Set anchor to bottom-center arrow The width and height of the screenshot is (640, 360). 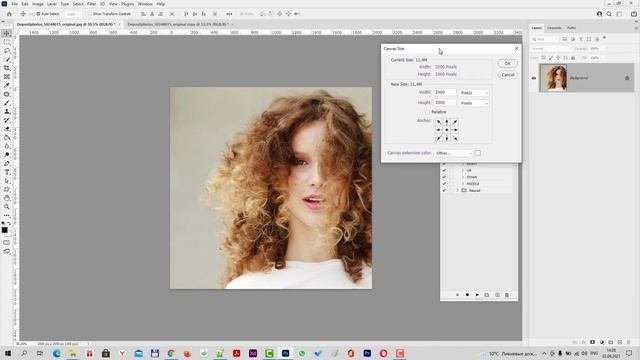[x=447, y=138]
